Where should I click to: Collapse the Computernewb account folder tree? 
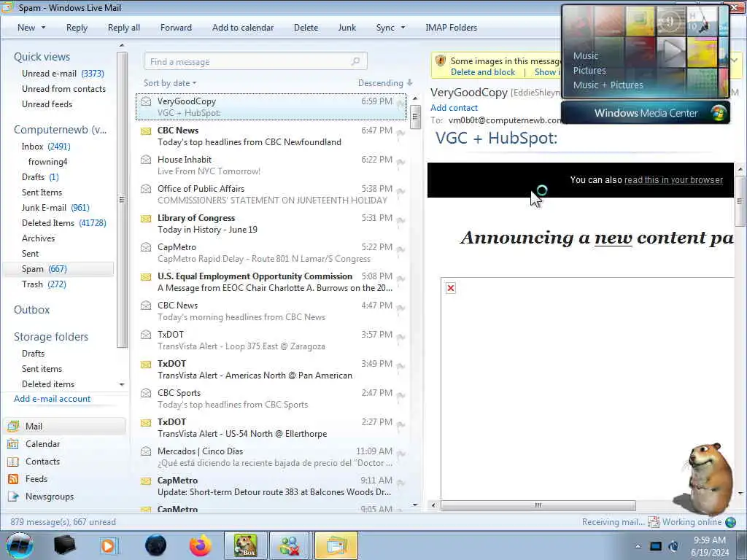[x=60, y=130]
